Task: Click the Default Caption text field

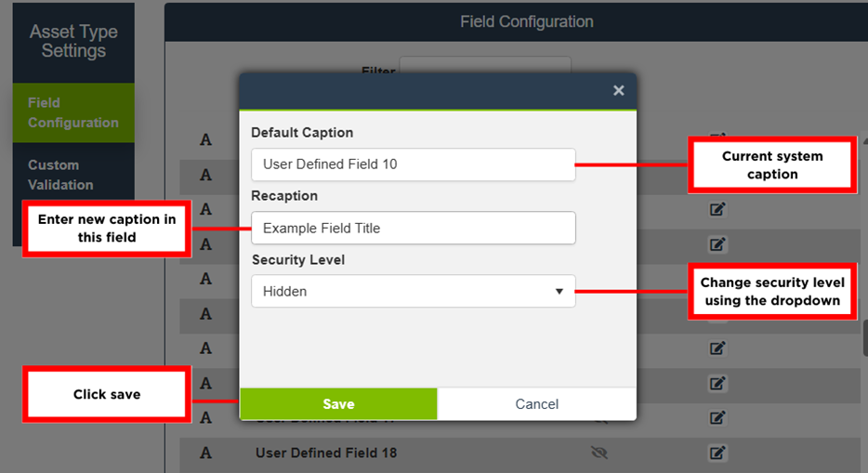Action: (413, 164)
